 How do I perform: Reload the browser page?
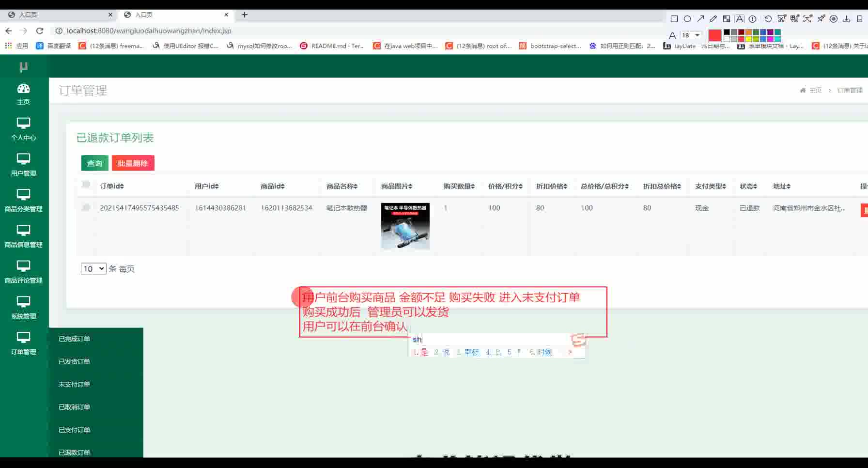(40, 31)
